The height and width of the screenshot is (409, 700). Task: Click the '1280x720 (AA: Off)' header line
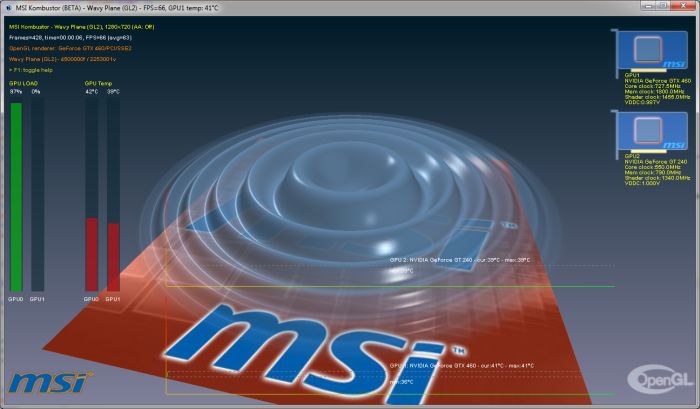(x=82, y=27)
